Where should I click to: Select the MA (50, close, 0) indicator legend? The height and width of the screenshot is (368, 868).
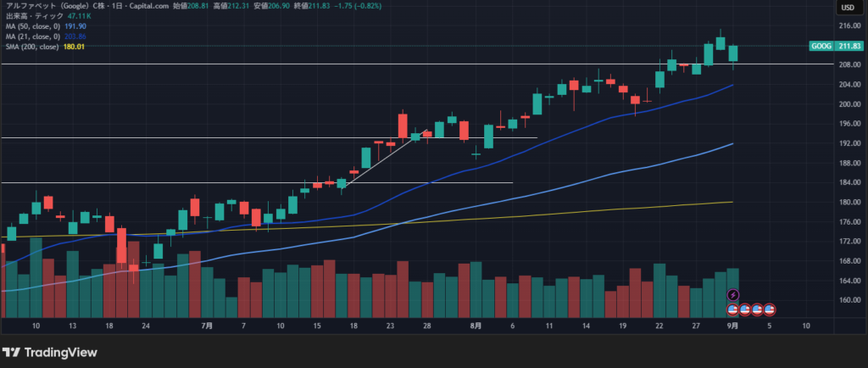(34, 26)
